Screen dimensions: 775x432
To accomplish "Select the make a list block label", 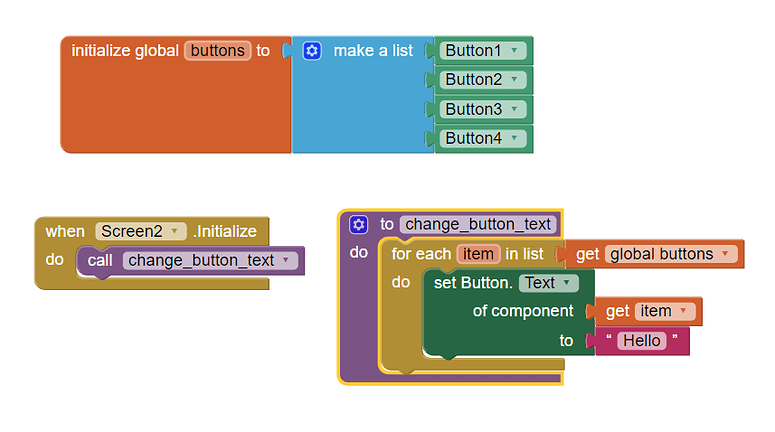I will (373, 50).
